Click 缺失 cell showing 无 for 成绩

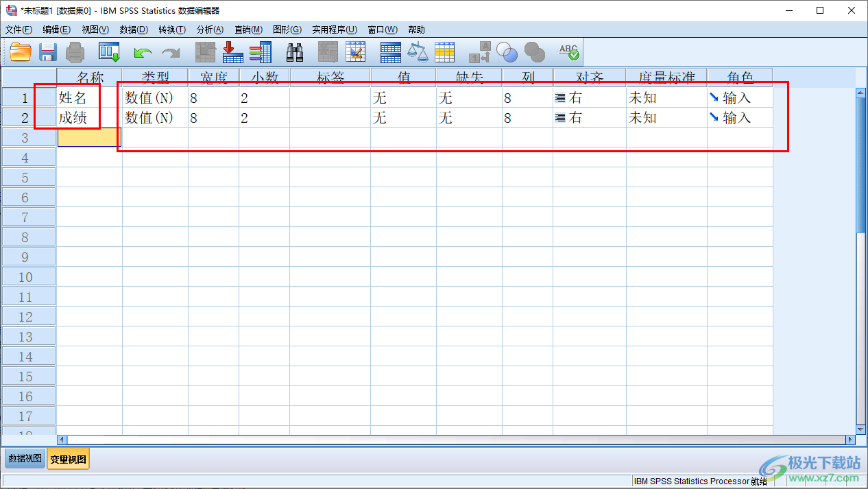coord(469,118)
